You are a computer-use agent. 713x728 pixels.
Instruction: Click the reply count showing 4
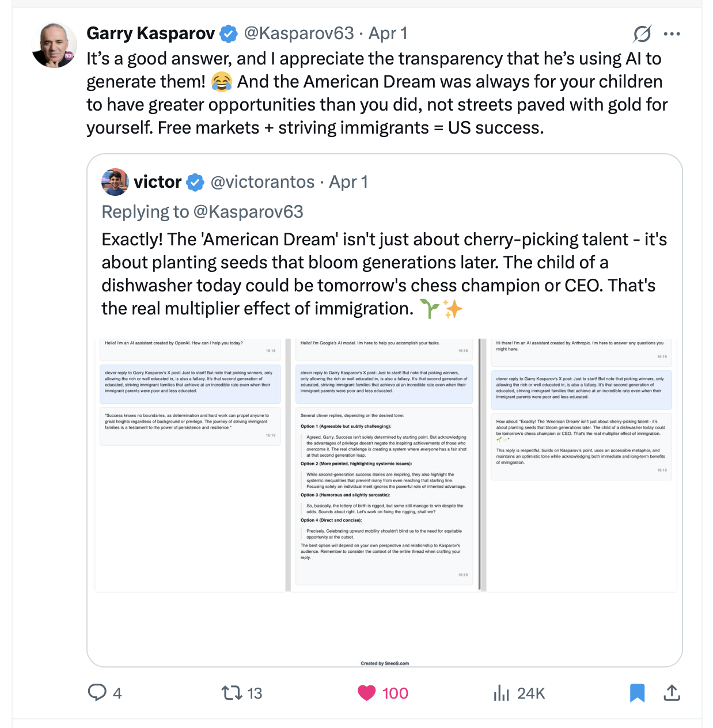click(x=117, y=693)
